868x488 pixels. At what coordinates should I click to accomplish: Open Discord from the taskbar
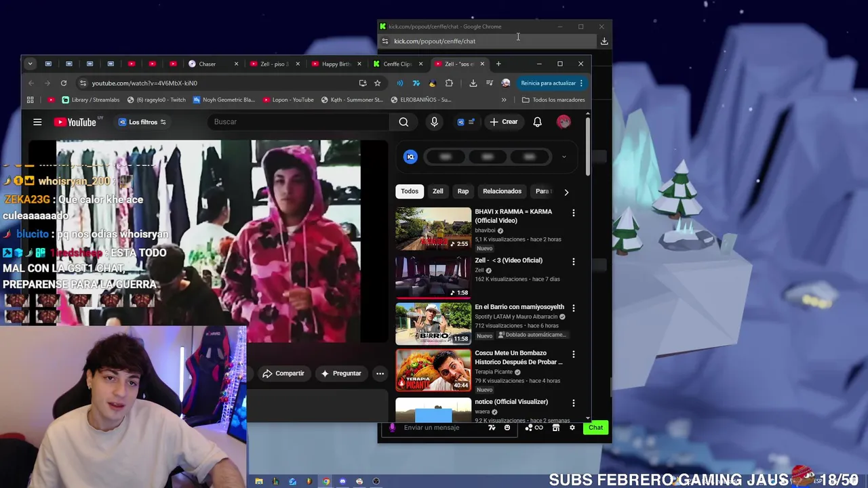point(342,481)
